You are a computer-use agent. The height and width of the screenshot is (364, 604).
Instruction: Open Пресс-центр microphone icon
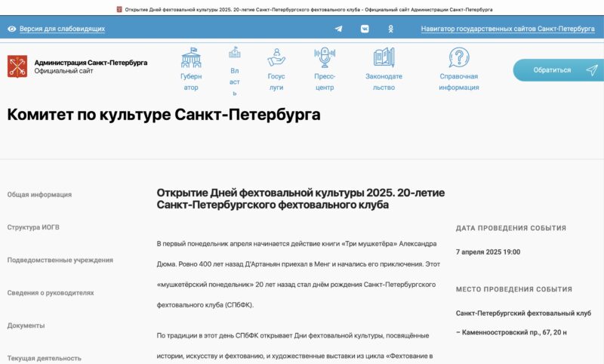click(325, 57)
